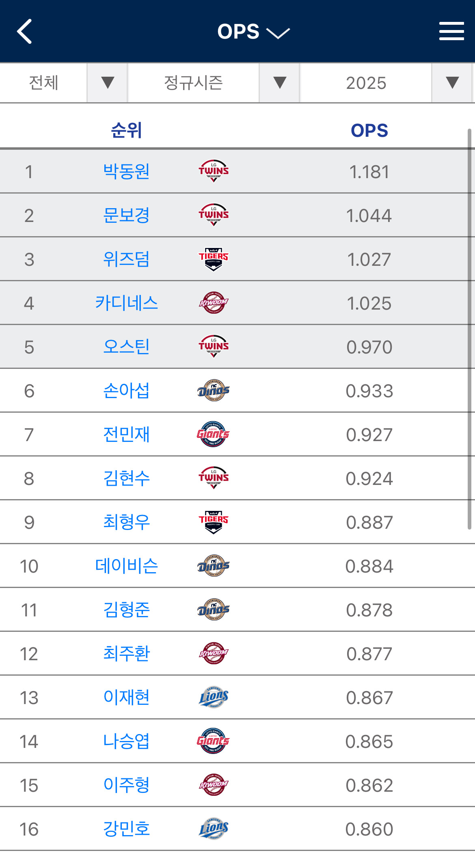Open 최형우's player details
This screenshot has width=475, height=868.
click(127, 522)
